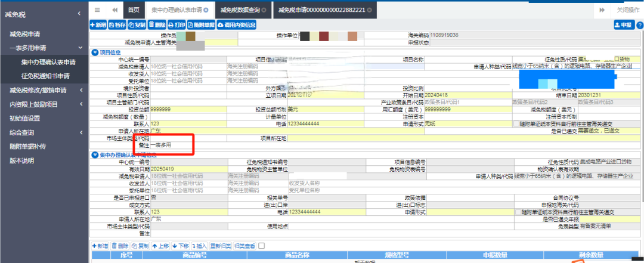This screenshot has width=644, height=263.
Task: Click the 暂存 save-draft toolbar button
Action: (x=117, y=24)
